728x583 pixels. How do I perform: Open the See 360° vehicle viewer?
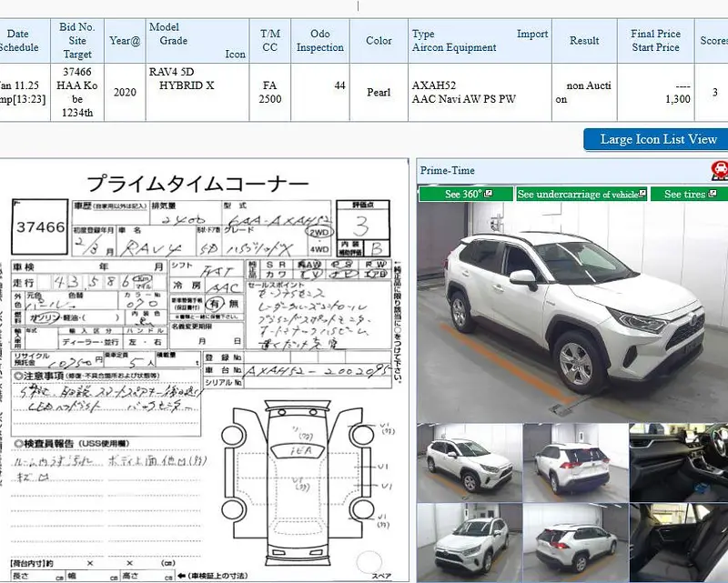[x=460, y=193]
